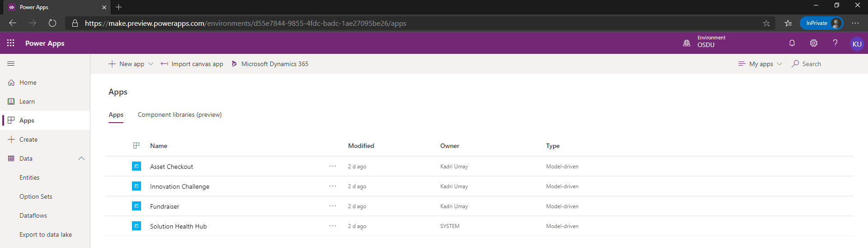868x248 pixels.
Task: Switch to the Apps tab
Action: [x=116, y=115]
